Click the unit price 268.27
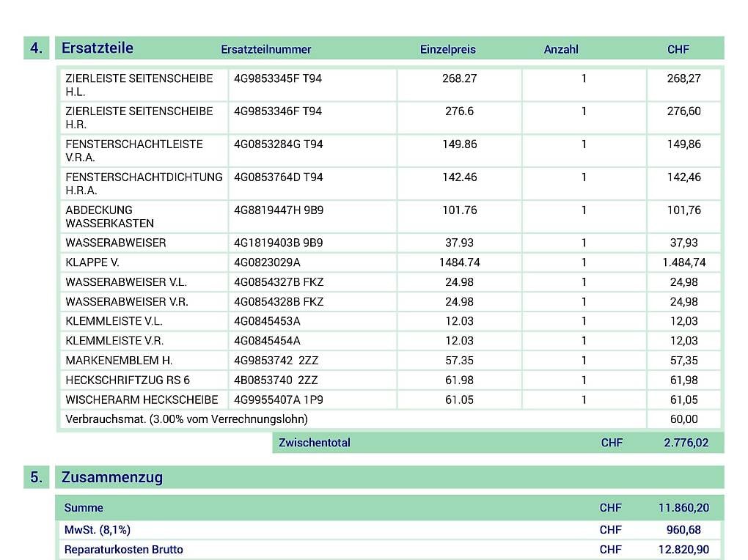Viewport: 748px width, 560px height. coord(459,78)
